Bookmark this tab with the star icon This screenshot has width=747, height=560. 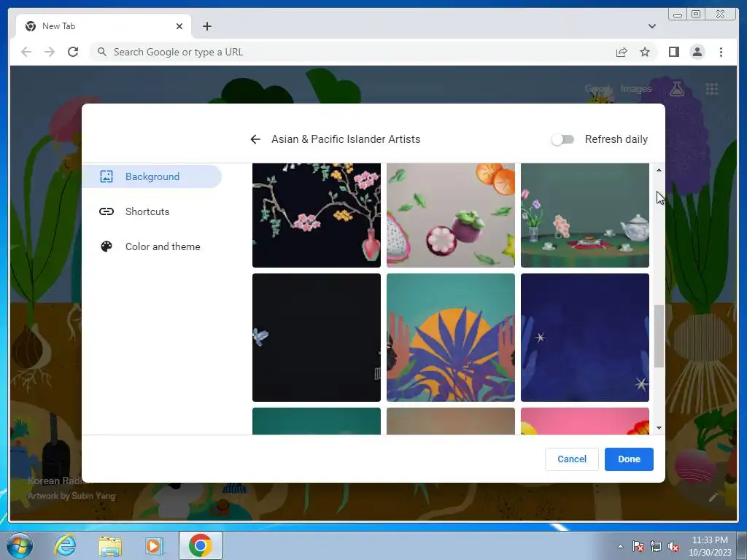coord(645,52)
